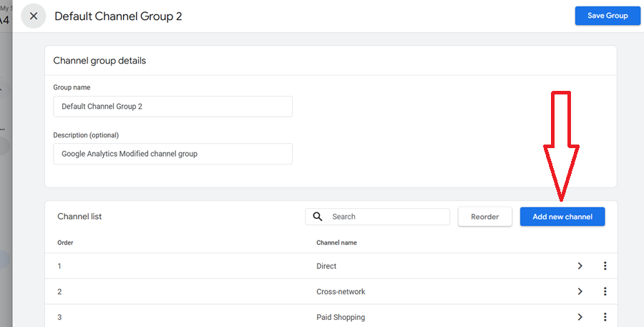Select the Paid Shopping channel row
Image resolution: width=644 pixels, height=327 pixels.
pos(340,317)
